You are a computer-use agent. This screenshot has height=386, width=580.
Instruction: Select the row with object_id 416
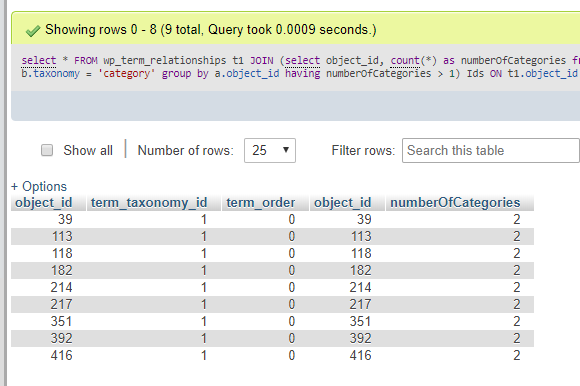(x=272, y=356)
